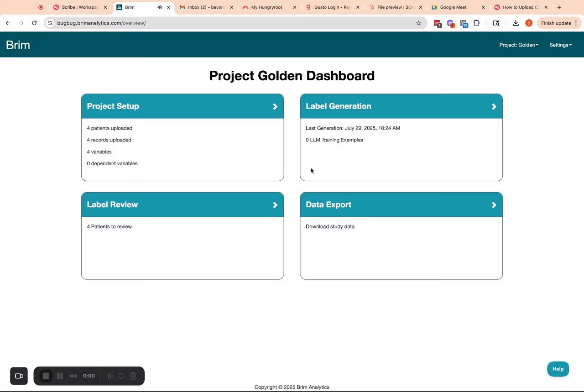Open the Data Export card header
The height and width of the screenshot is (392, 584).
(401, 205)
